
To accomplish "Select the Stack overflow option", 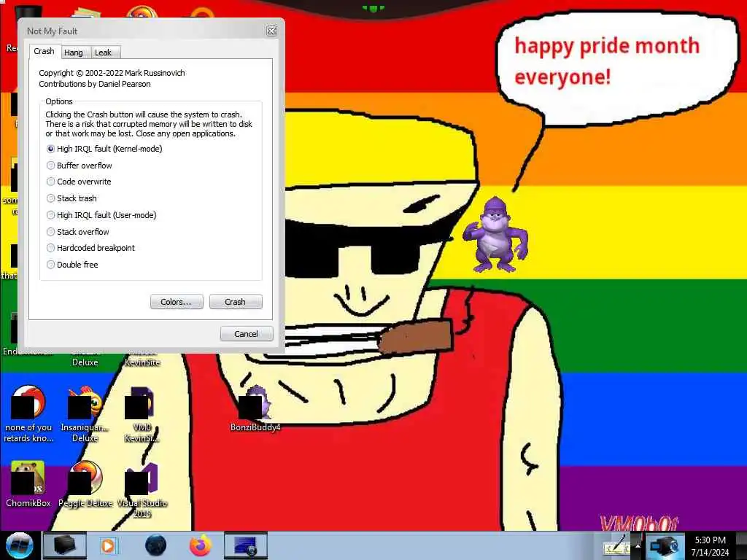I will [x=77, y=232].
